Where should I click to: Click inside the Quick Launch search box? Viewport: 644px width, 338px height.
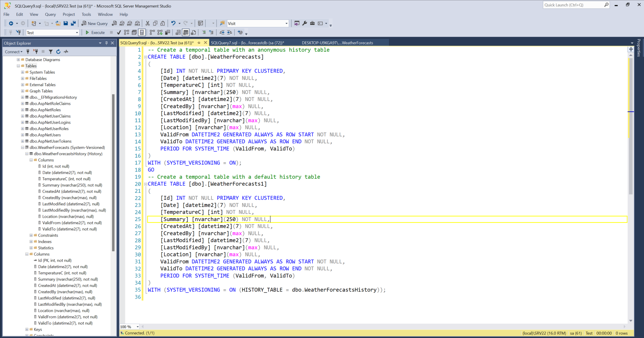coord(574,5)
